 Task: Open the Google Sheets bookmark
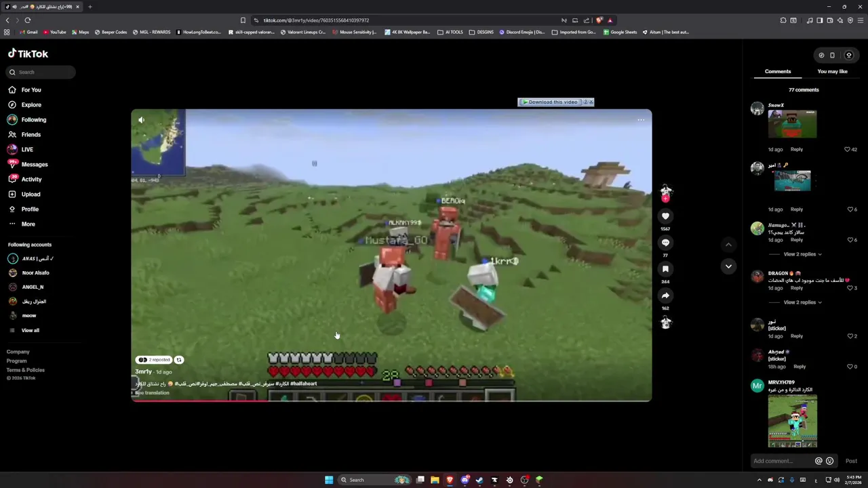pos(620,32)
